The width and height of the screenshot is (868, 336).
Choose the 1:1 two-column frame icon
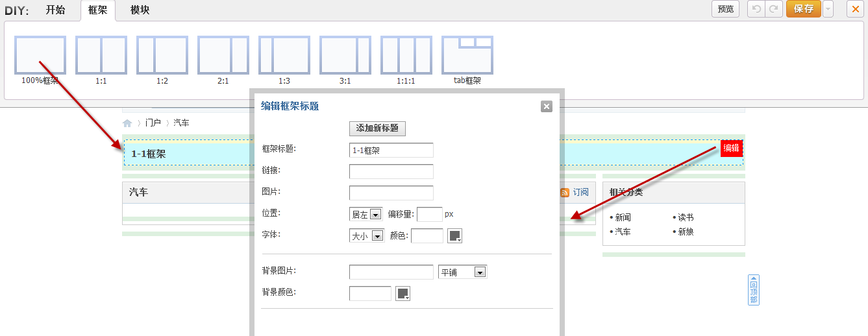tap(101, 55)
